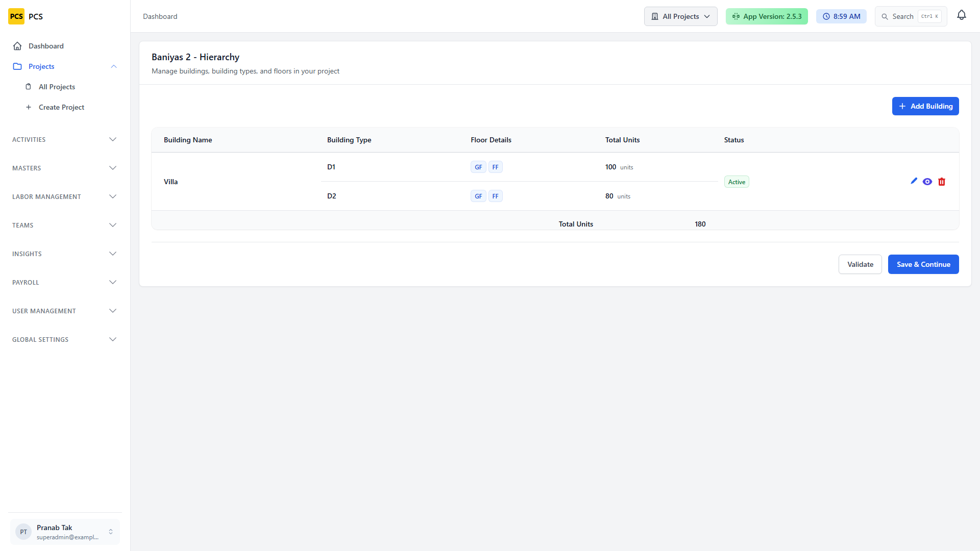Click the All Projects clipboard icon in sidebar
980x551 pixels.
pos(29,87)
